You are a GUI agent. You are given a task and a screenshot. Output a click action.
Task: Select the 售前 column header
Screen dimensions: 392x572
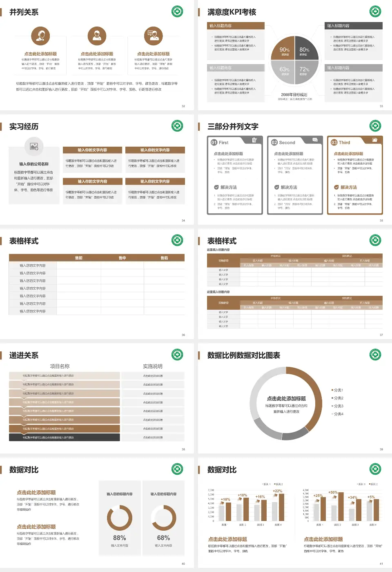pos(79,257)
